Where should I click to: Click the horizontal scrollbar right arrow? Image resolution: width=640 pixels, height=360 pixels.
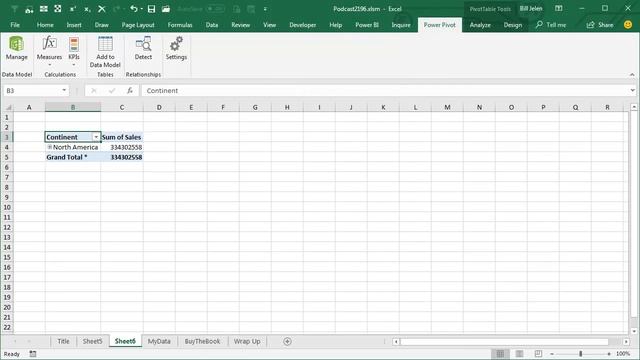pos(626,341)
